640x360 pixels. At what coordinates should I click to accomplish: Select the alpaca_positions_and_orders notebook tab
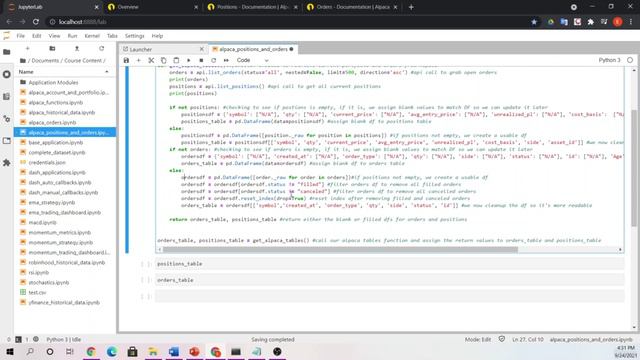[253, 49]
